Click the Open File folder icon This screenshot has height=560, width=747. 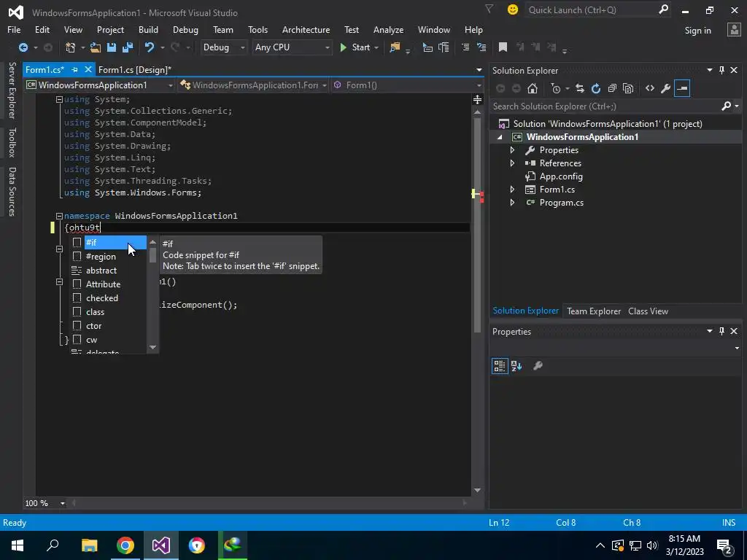(96, 47)
